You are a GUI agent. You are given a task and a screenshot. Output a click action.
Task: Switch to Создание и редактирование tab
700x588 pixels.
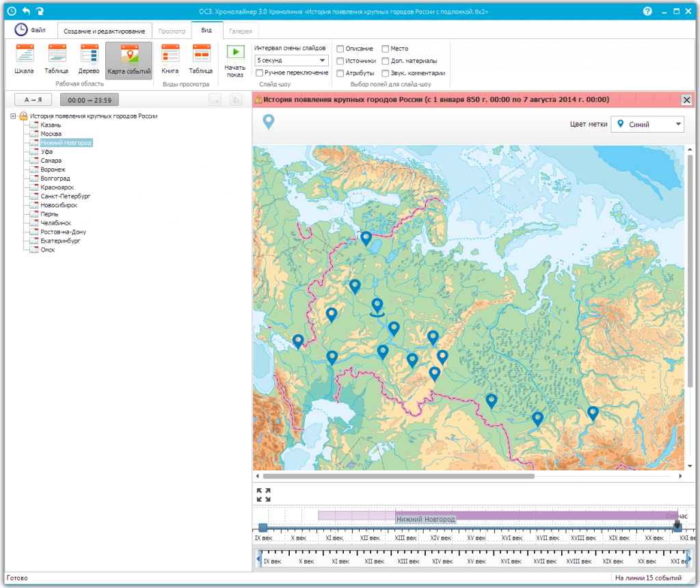click(x=104, y=31)
